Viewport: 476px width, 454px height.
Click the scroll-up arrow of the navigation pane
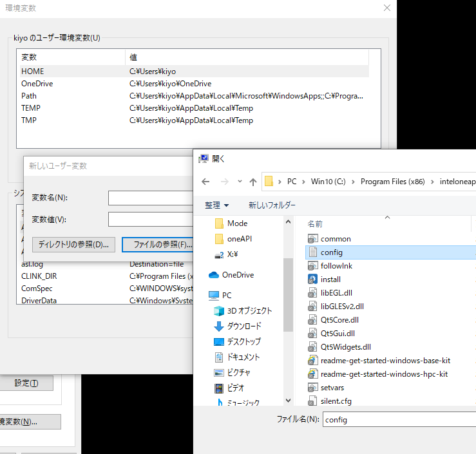pos(288,222)
